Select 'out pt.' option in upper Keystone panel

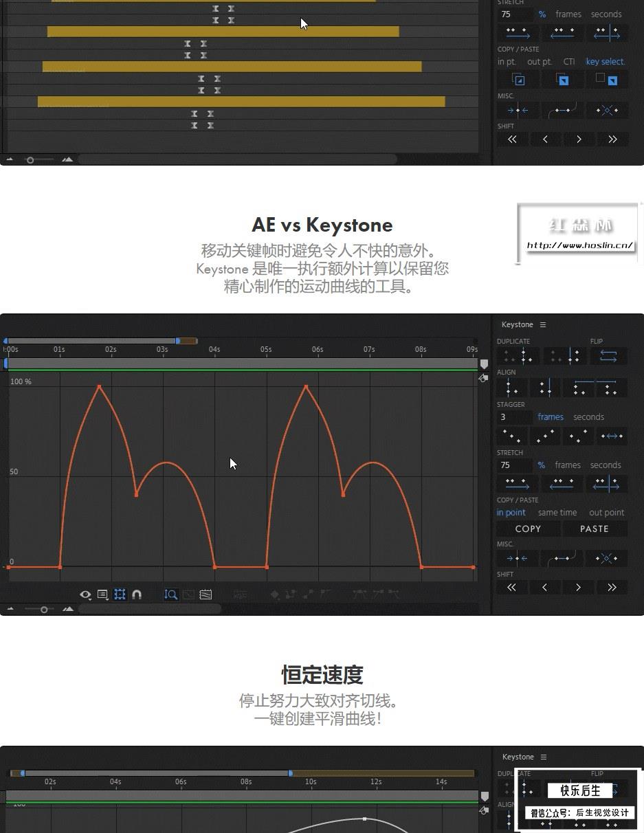point(540,62)
